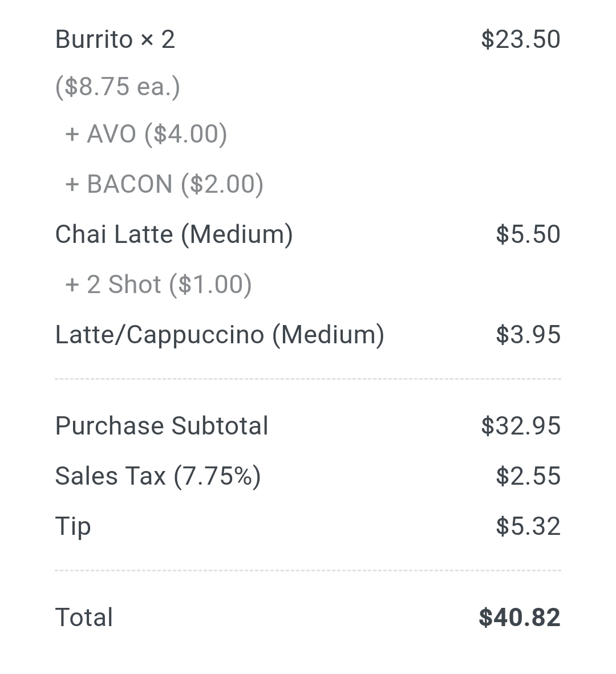Image resolution: width=616 pixels, height=674 pixels.
Task: Select the bold $40.82 total amount
Action: click(519, 618)
